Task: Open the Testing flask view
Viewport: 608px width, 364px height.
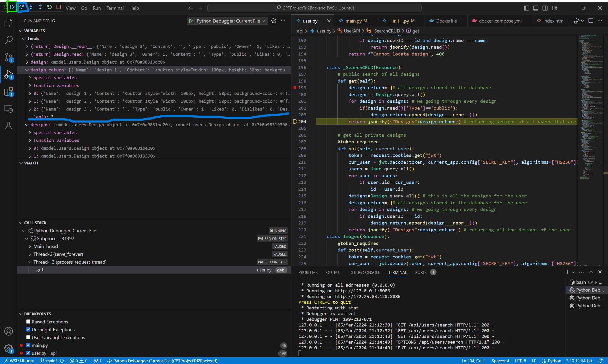Action: (x=9, y=126)
